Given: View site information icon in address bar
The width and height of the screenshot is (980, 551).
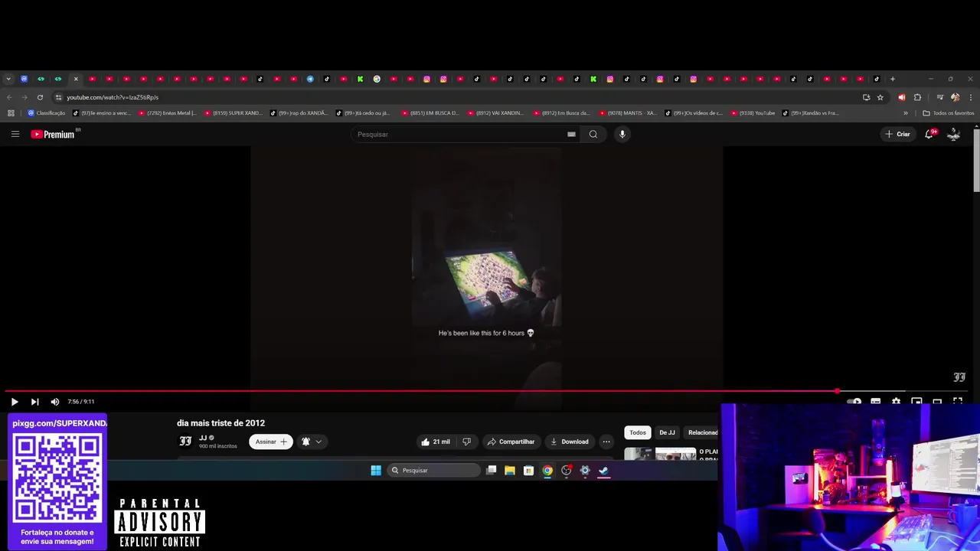Looking at the screenshot, I should point(58,97).
